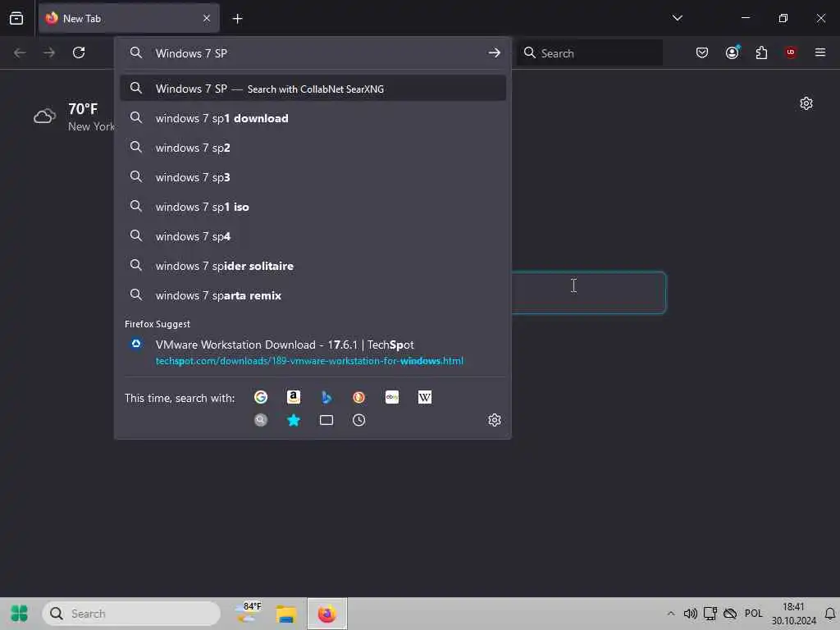This screenshot has width=840, height=630.
Task: Select the New Tab tab
Action: pyautogui.click(x=129, y=19)
